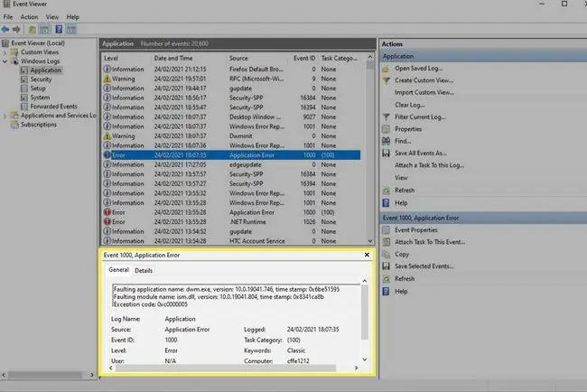Screen dimensions: 587x392
Task: Click the Help icon under Event 1000 section
Action: coord(386,291)
